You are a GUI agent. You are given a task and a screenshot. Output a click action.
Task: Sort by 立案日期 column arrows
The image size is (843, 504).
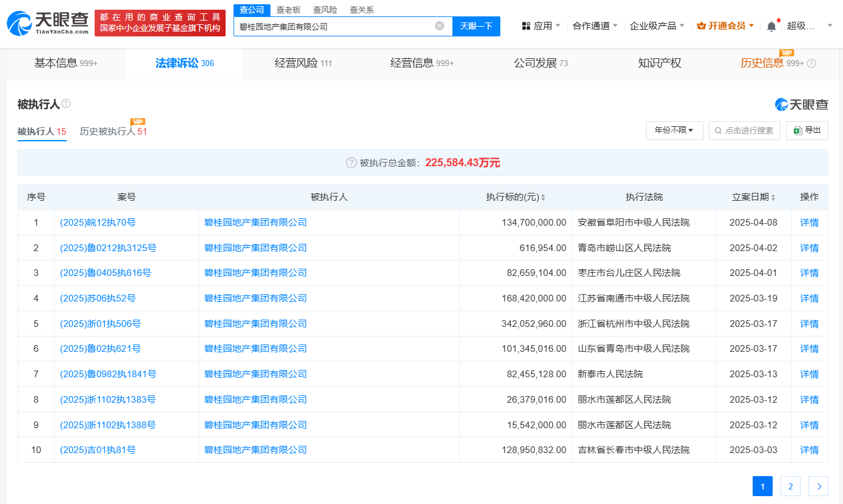[773, 198]
